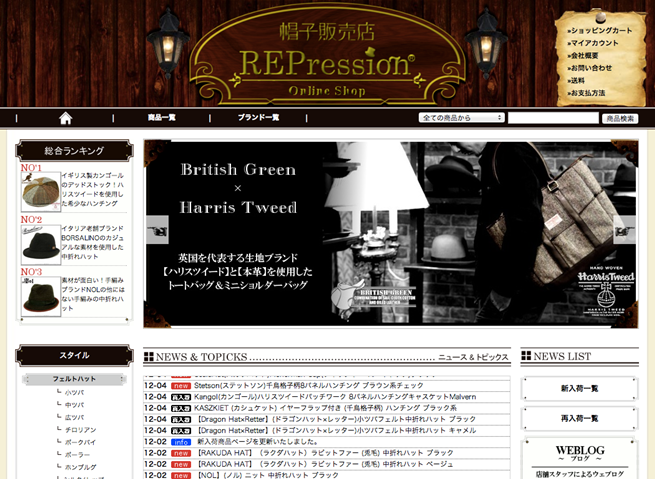Screen dimensions: 655x479
Task: Open ショッピングカート link
Action: pos(600,30)
